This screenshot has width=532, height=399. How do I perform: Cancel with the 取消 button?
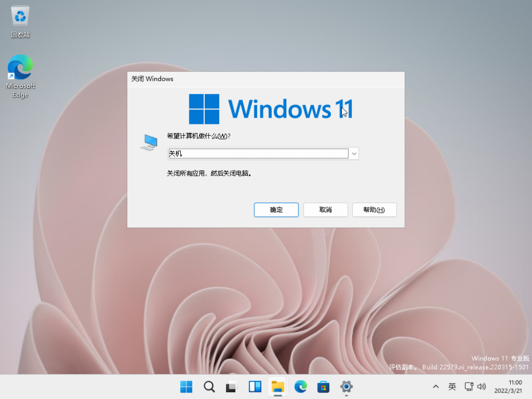coord(326,210)
